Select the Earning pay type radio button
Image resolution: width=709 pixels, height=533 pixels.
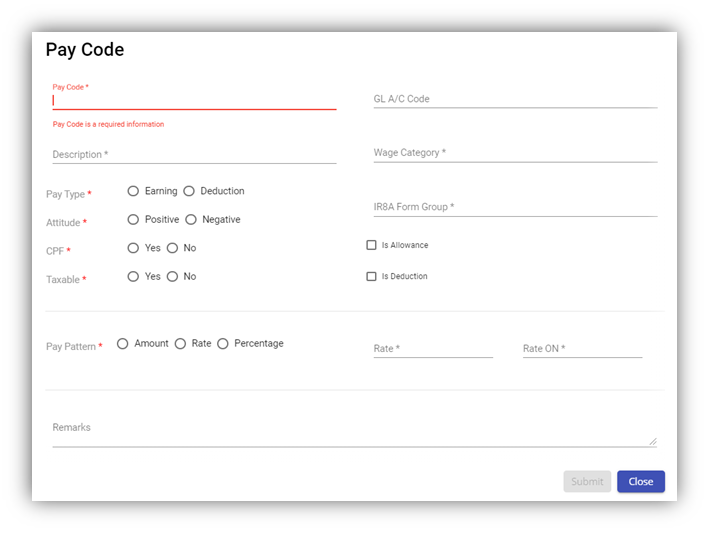(x=134, y=191)
